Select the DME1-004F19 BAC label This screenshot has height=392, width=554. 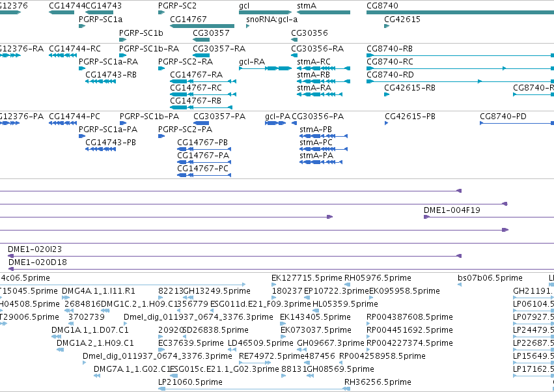click(x=452, y=210)
